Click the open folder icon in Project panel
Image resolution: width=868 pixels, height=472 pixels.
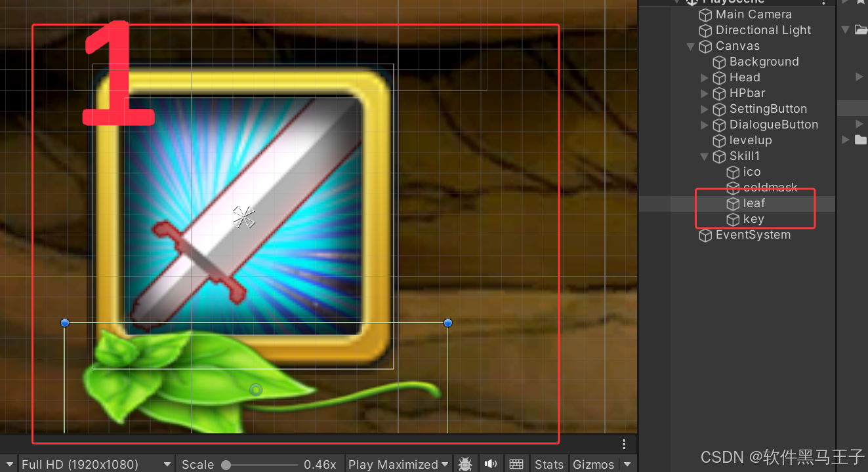tap(861, 29)
